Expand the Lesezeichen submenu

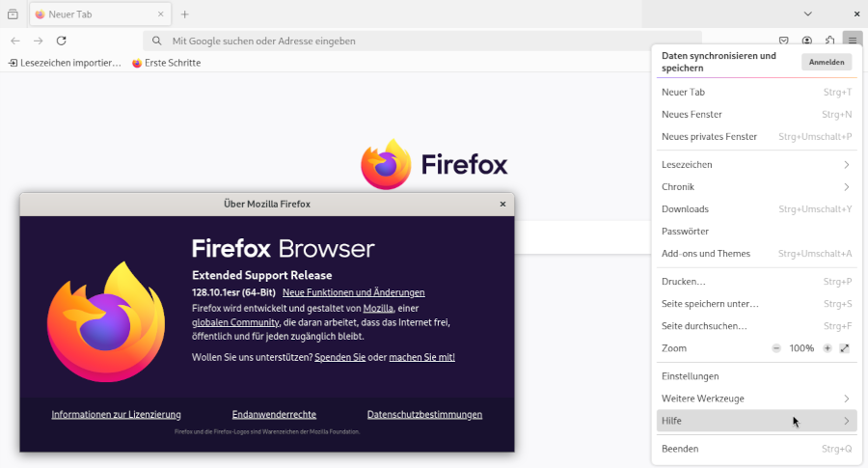click(757, 164)
